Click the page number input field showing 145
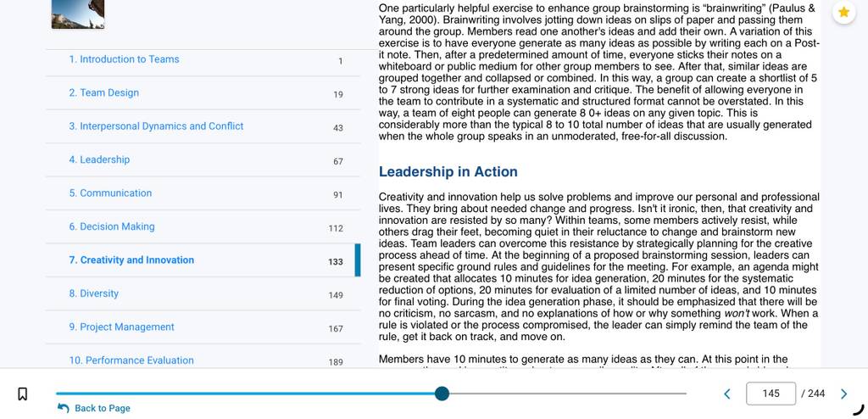868x419 pixels. pos(771,394)
